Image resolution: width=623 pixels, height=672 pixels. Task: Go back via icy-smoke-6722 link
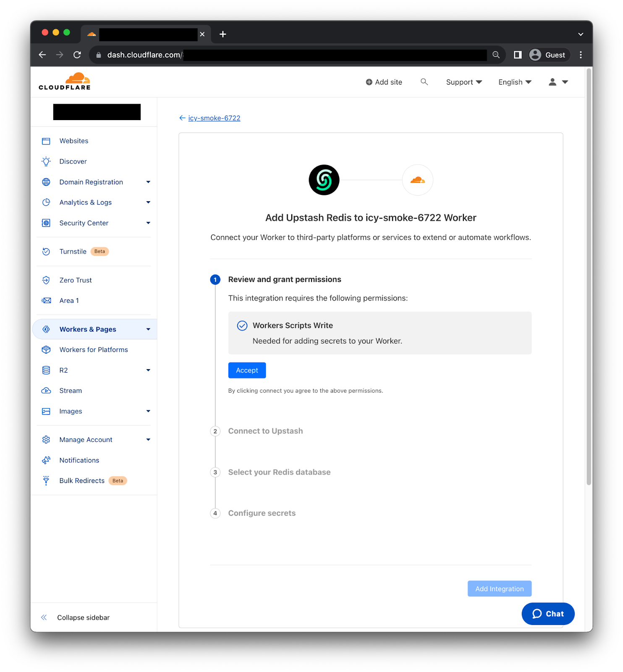(214, 118)
